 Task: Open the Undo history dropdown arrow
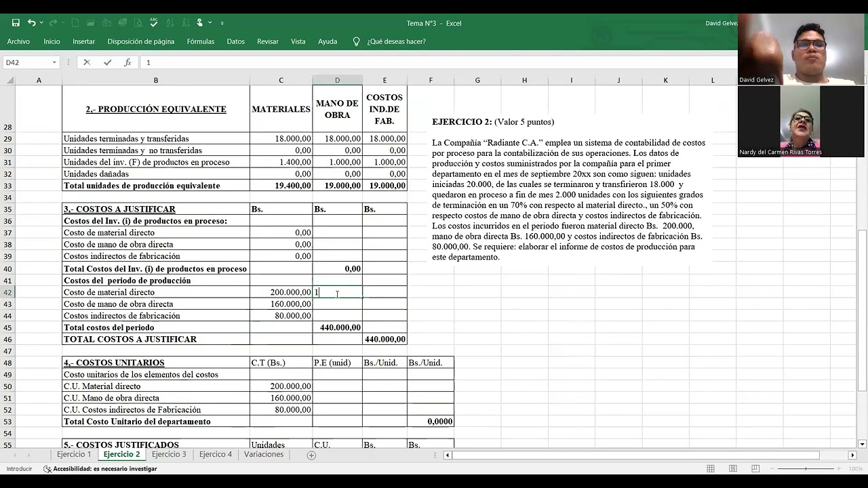[41, 23]
